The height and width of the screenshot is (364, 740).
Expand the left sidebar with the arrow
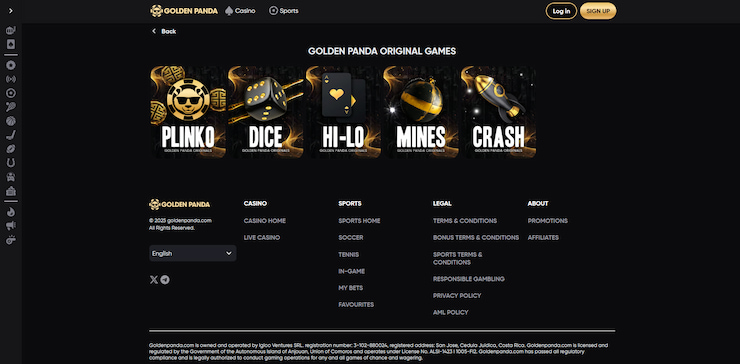[11, 10]
